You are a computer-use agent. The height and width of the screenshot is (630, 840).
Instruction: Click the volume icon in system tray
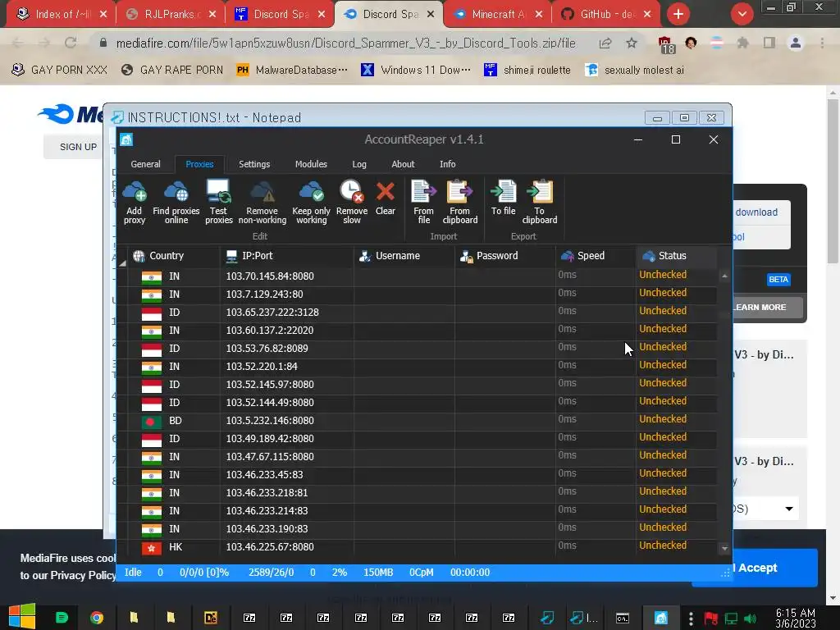pos(750,619)
